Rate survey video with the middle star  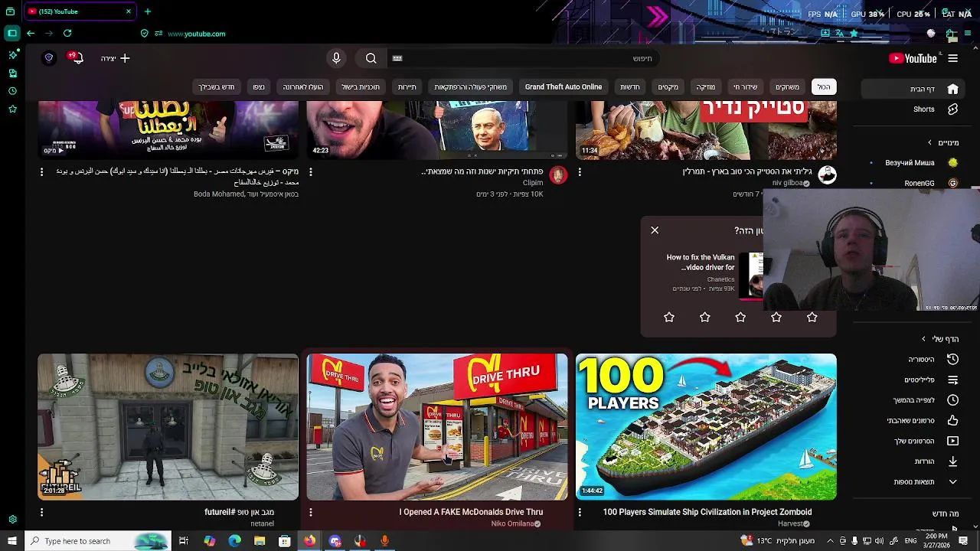[x=740, y=317]
